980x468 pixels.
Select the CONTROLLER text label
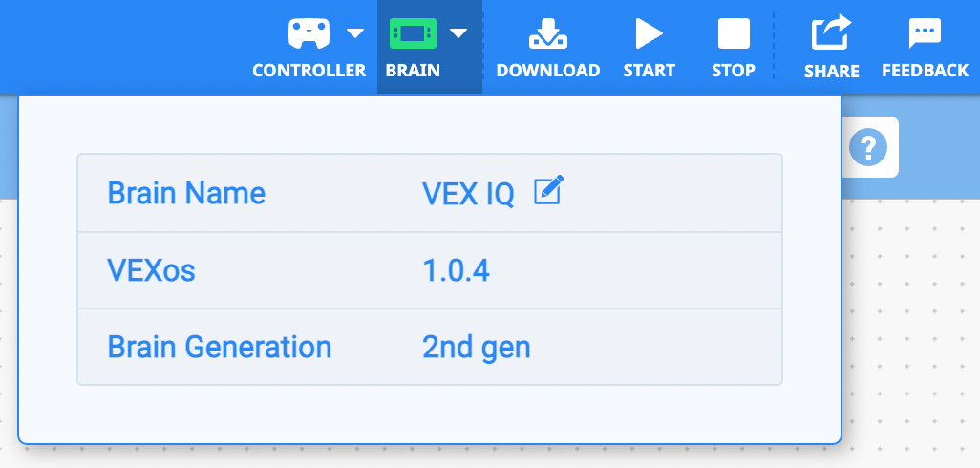[309, 71]
